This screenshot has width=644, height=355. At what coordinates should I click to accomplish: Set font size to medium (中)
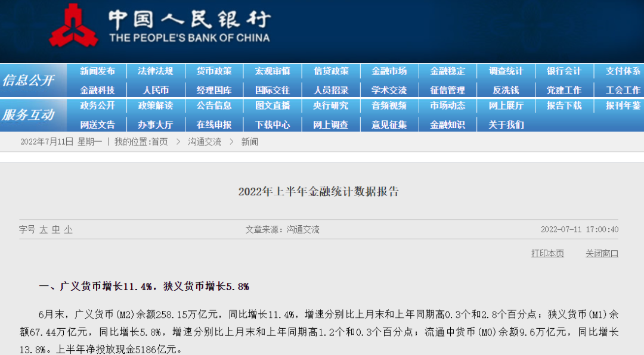point(56,229)
